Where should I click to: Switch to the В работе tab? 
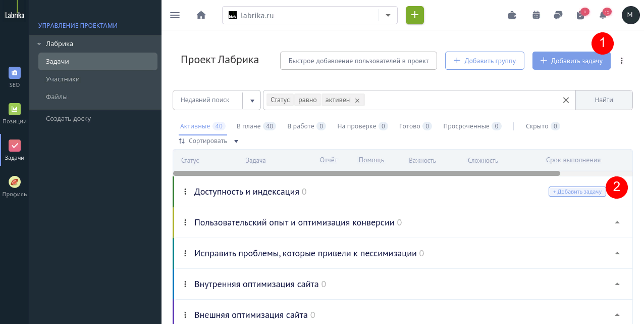[306, 126]
